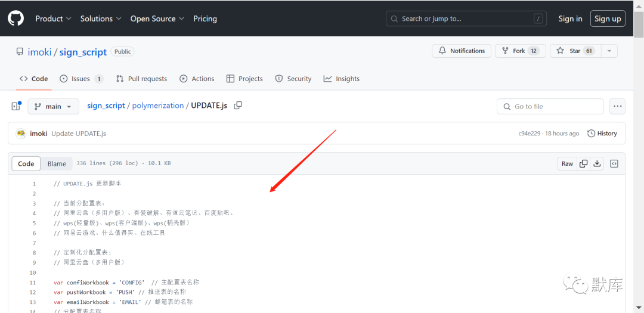Open the main branch selector

point(53,106)
